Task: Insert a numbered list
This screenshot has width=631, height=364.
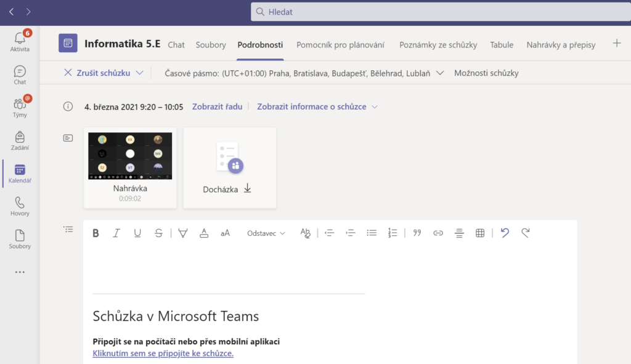Action: [x=393, y=233]
